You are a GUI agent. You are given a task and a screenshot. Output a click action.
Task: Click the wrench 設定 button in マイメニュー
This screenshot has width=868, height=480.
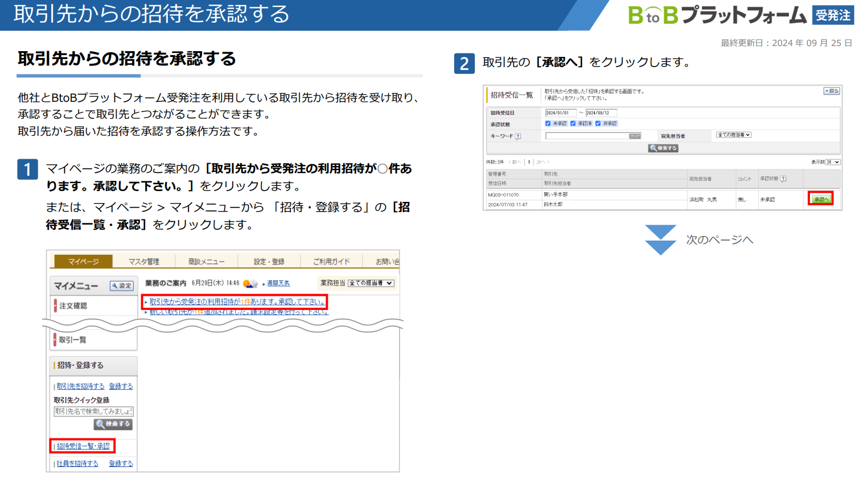click(121, 285)
